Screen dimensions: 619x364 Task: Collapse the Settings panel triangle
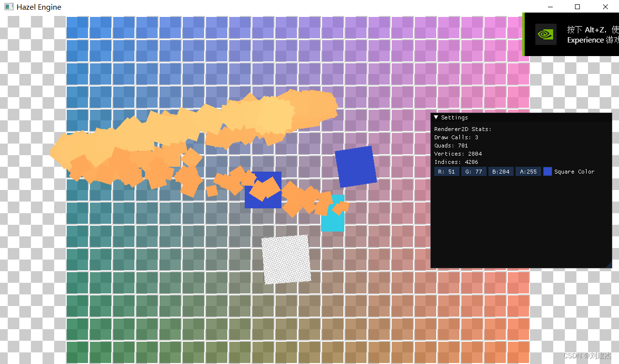tap(436, 117)
